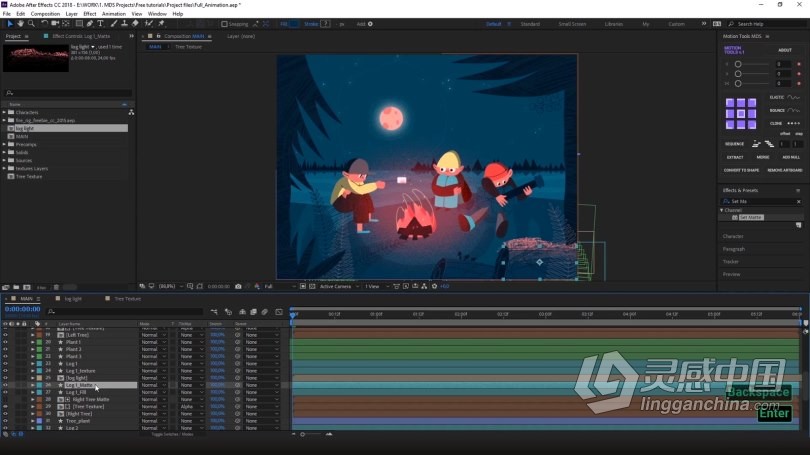This screenshot has width=810, height=455.
Task: Click the snapshot camera icon in viewer
Action: (238, 286)
